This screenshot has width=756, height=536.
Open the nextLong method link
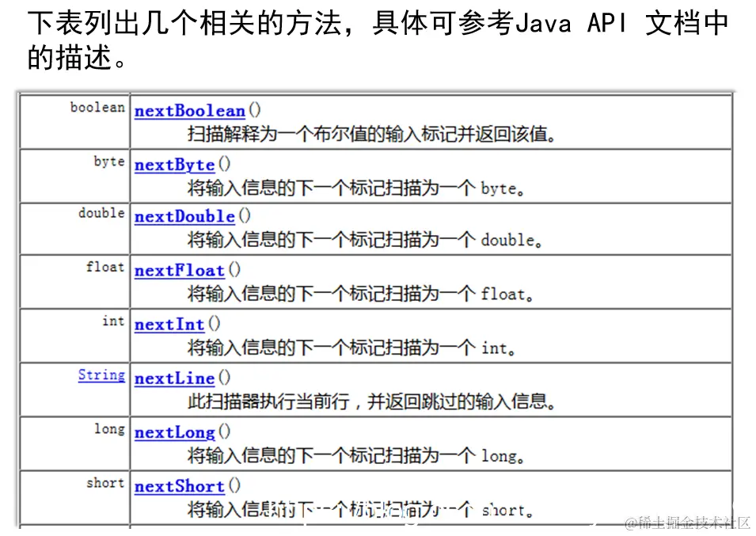coord(174,432)
